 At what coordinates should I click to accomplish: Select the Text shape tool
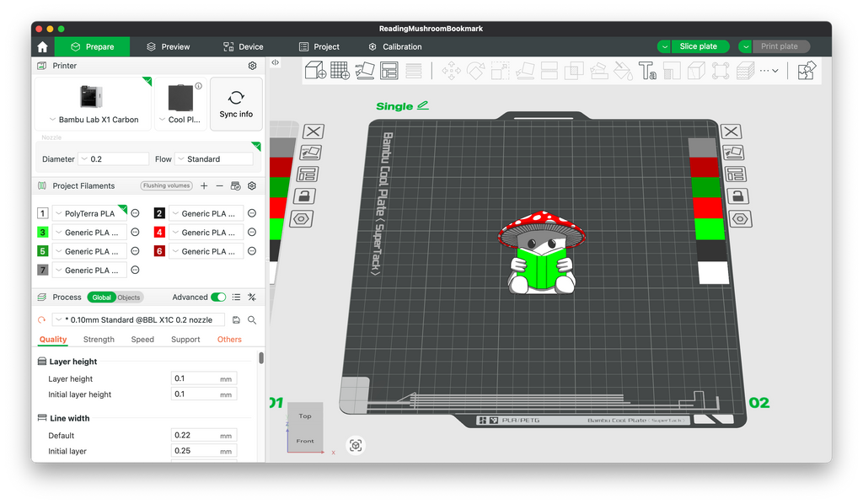click(x=647, y=71)
